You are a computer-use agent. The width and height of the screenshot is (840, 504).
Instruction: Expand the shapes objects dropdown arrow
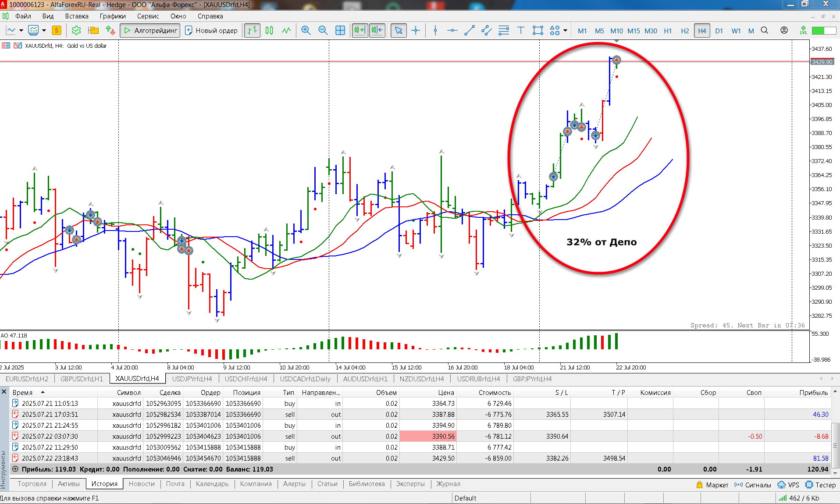pos(566,30)
